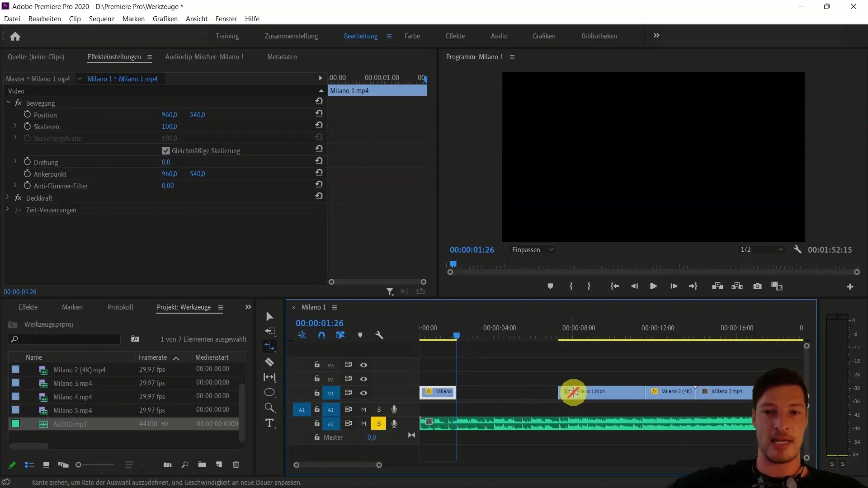The height and width of the screenshot is (488, 868).
Task: Expand the Anti-Flimmer-Filter property
Action: point(15,185)
